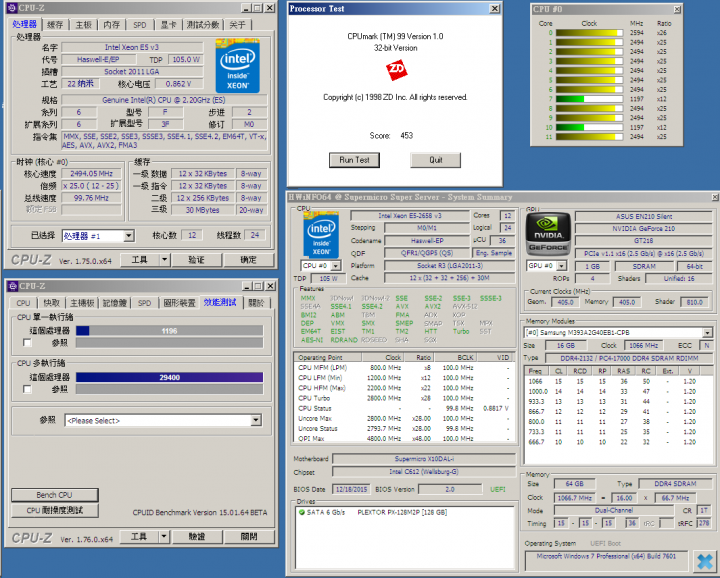Click the 關閉 button in lower CPU-Z
Viewport: 720px width, 578px height.
249,537
